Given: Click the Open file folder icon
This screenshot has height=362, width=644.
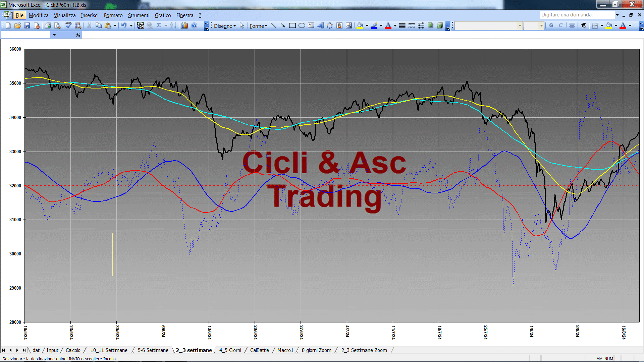Looking at the screenshot, I should 18,25.
